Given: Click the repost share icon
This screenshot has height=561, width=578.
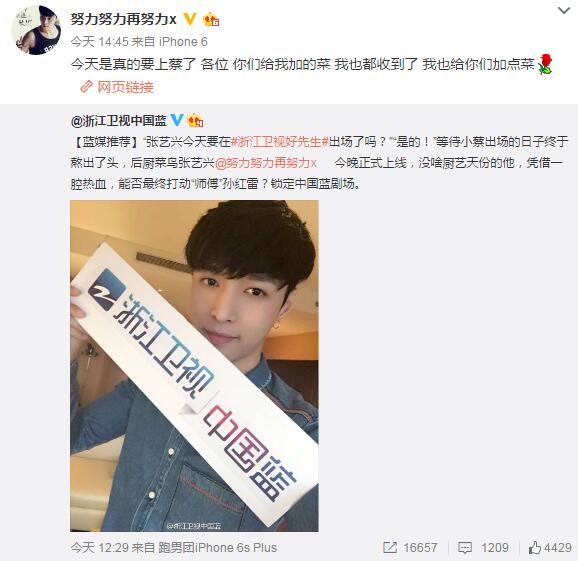Looking at the screenshot, I should click(390, 547).
